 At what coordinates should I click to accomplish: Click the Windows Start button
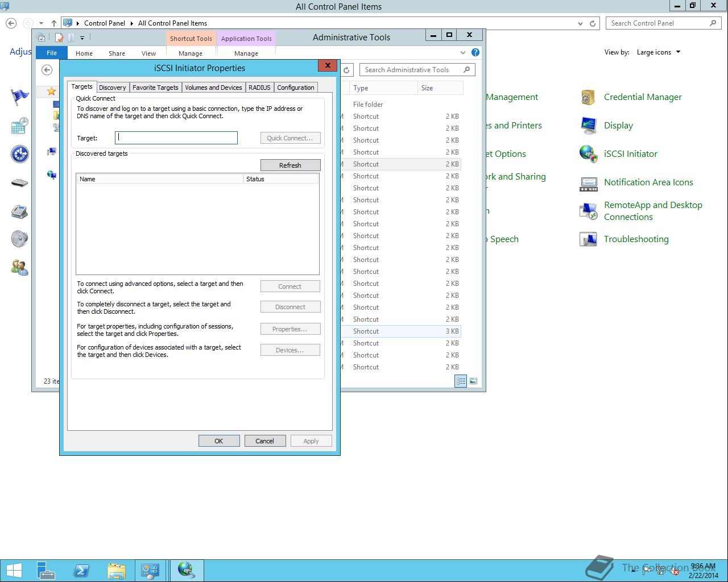point(14,570)
